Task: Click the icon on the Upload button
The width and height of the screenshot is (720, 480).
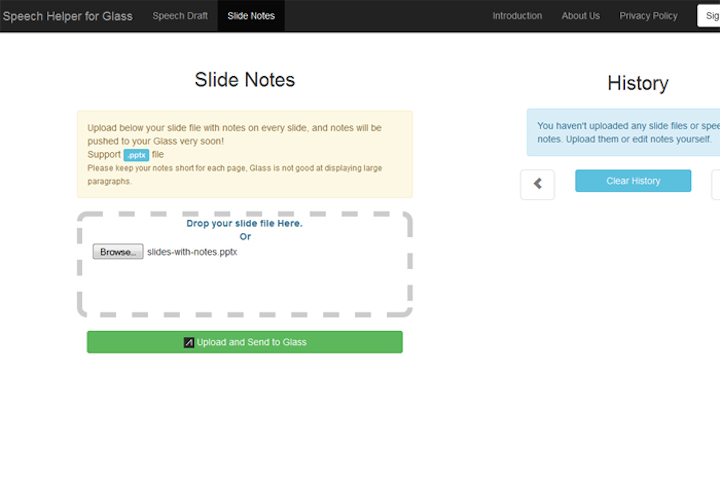Action: (x=189, y=342)
